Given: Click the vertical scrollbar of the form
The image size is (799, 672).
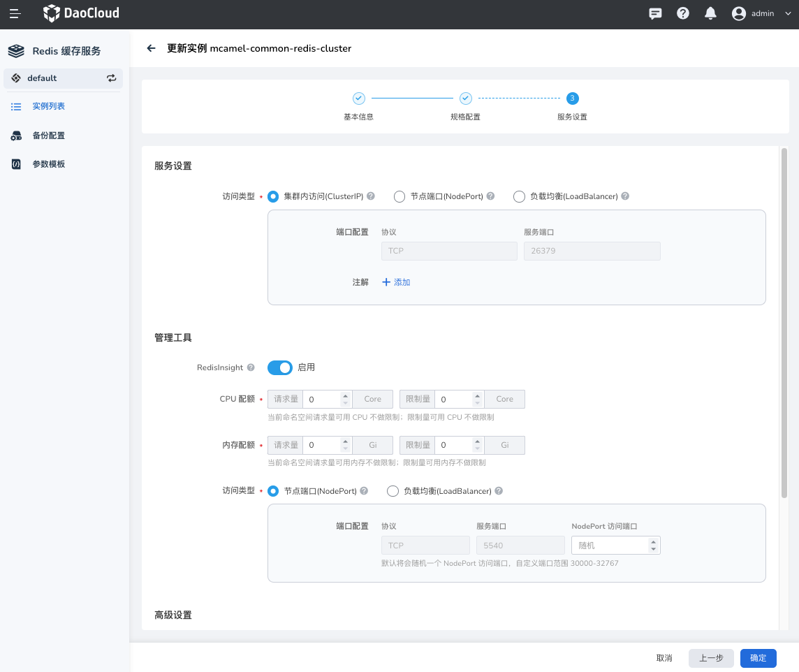Looking at the screenshot, I should point(784,321).
